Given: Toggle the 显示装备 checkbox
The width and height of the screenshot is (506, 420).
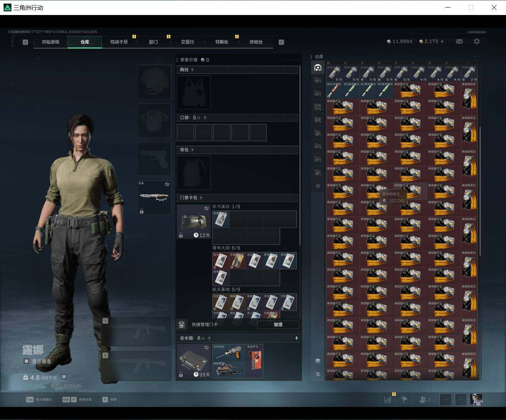Looking at the screenshot, I should click(26, 361).
